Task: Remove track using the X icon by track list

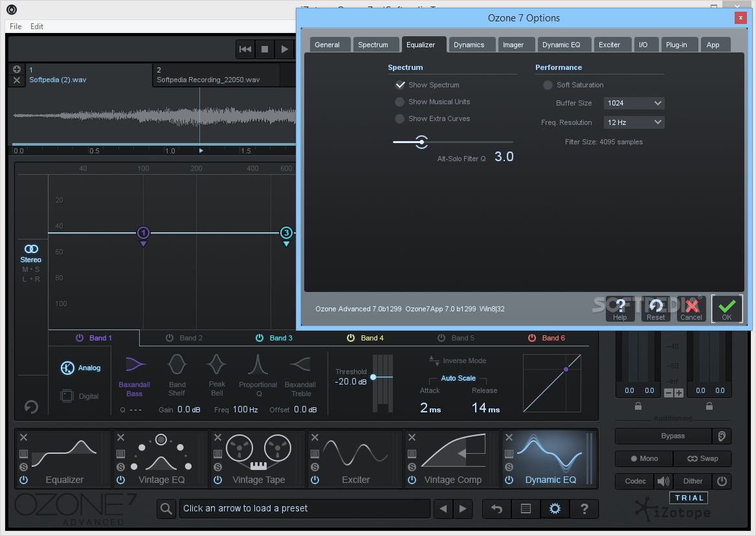Action: pos(16,80)
